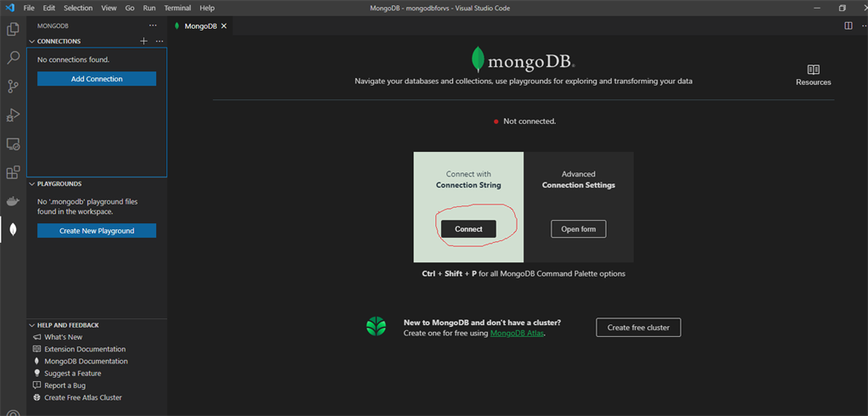Viewport: 868px width, 416px height.
Task: Click the Extension Documentation book icon
Action: [x=37, y=349]
